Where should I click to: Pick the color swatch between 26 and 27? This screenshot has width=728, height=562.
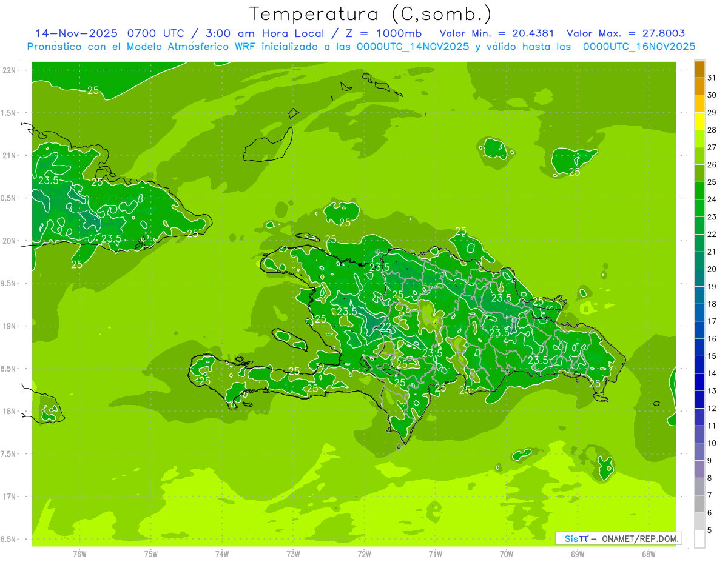tap(699, 156)
